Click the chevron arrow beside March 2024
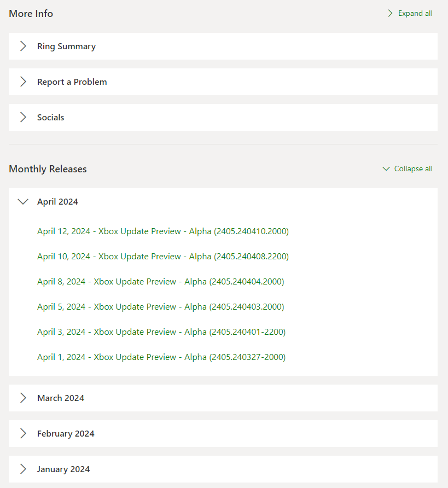Image resolution: width=448 pixels, height=488 pixels. tap(23, 398)
